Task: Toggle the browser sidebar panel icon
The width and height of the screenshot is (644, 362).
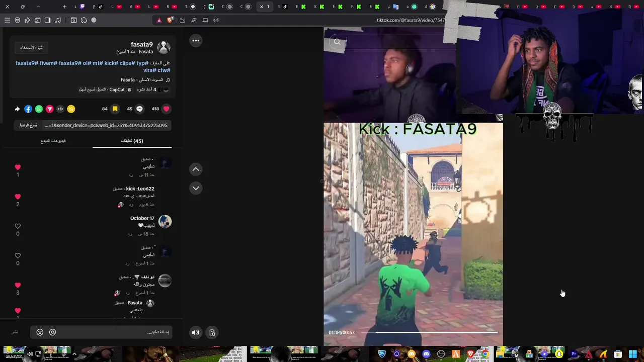Action: click(47, 20)
